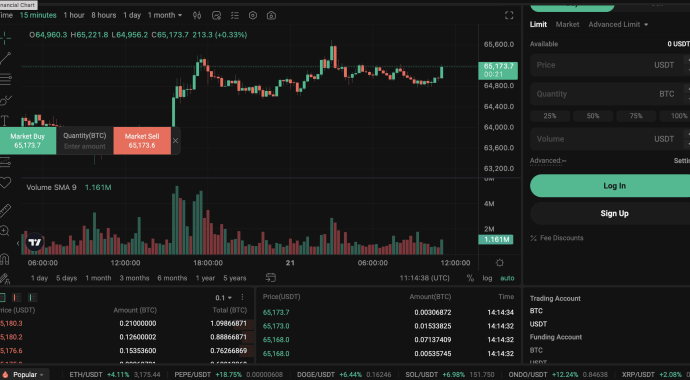690x380 pixels.
Task: Set quantity to 100%
Action: pyautogui.click(x=675, y=116)
